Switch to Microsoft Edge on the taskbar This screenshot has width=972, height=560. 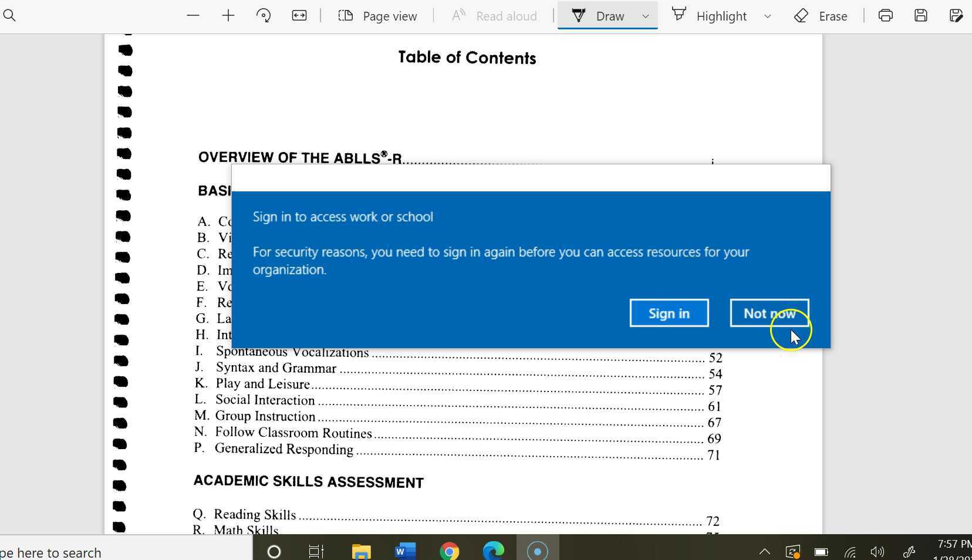494,551
